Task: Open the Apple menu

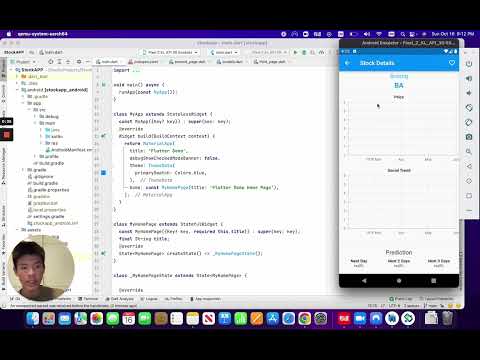Action: tap(9, 34)
